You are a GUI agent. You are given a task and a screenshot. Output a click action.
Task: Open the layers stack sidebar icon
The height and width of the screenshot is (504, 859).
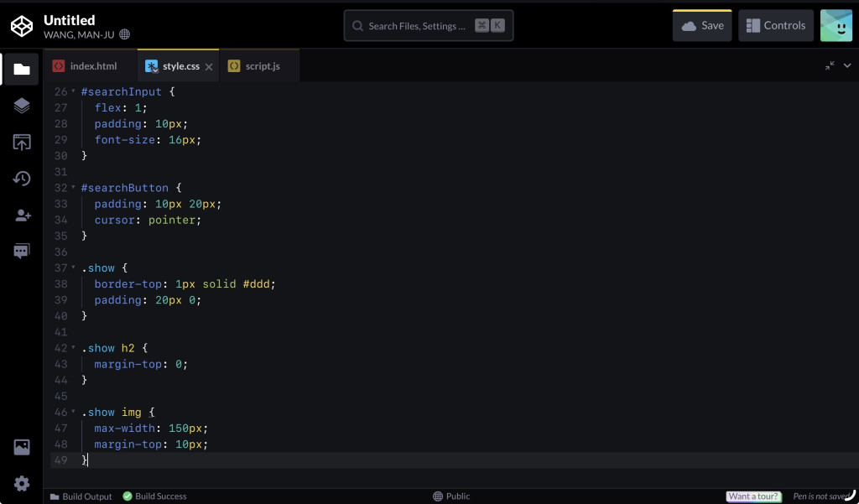pyautogui.click(x=21, y=106)
